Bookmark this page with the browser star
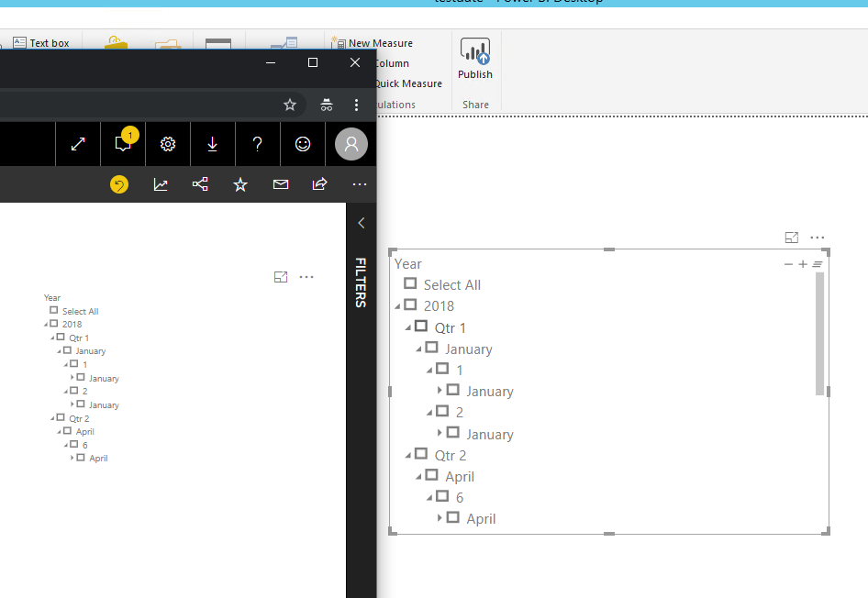868x598 pixels. pos(290,105)
